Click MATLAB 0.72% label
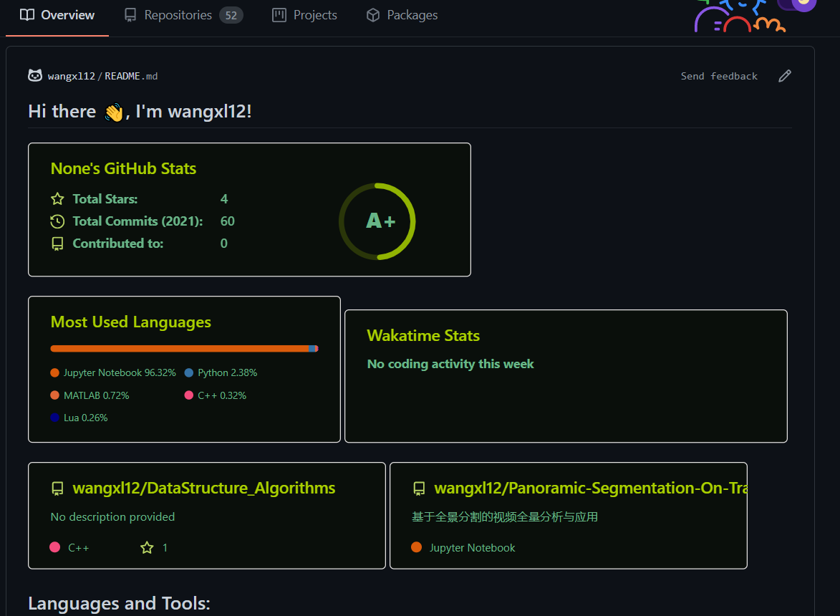The height and width of the screenshot is (616, 840). point(97,395)
